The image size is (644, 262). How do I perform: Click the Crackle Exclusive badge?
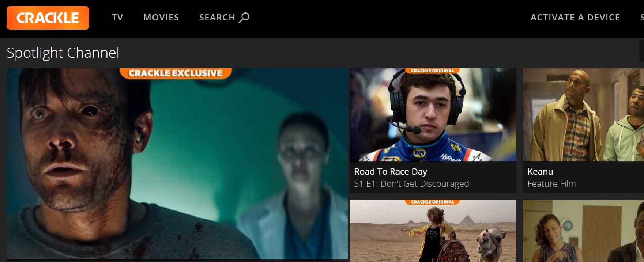click(x=176, y=73)
